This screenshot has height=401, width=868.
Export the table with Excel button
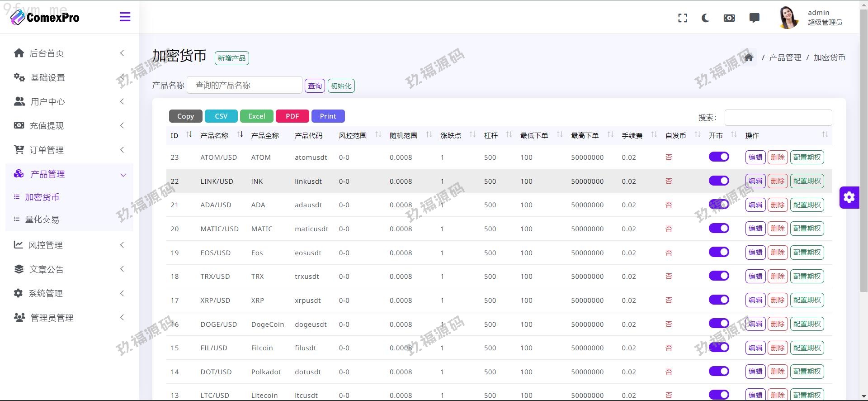[256, 116]
